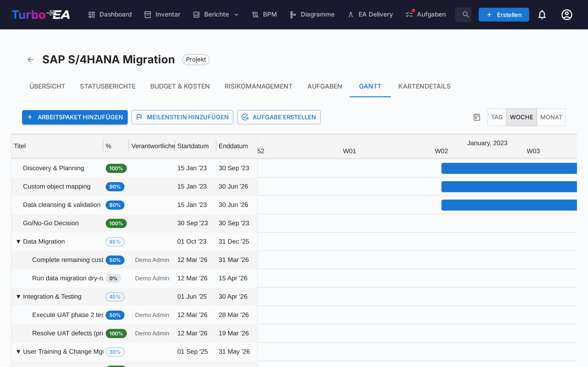This screenshot has width=588, height=367.
Task: Collapse the Integration & Testing group
Action: tap(18, 297)
